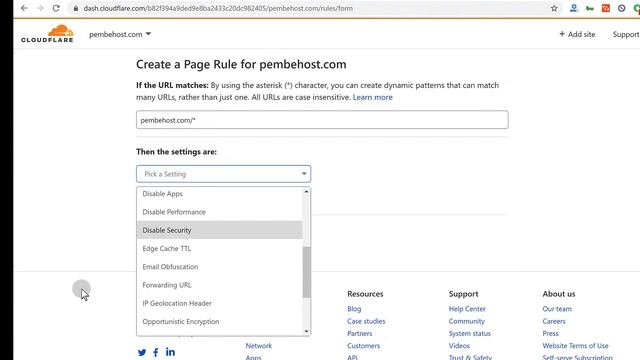Open Community footer link
The width and height of the screenshot is (640, 360).
point(467,321)
